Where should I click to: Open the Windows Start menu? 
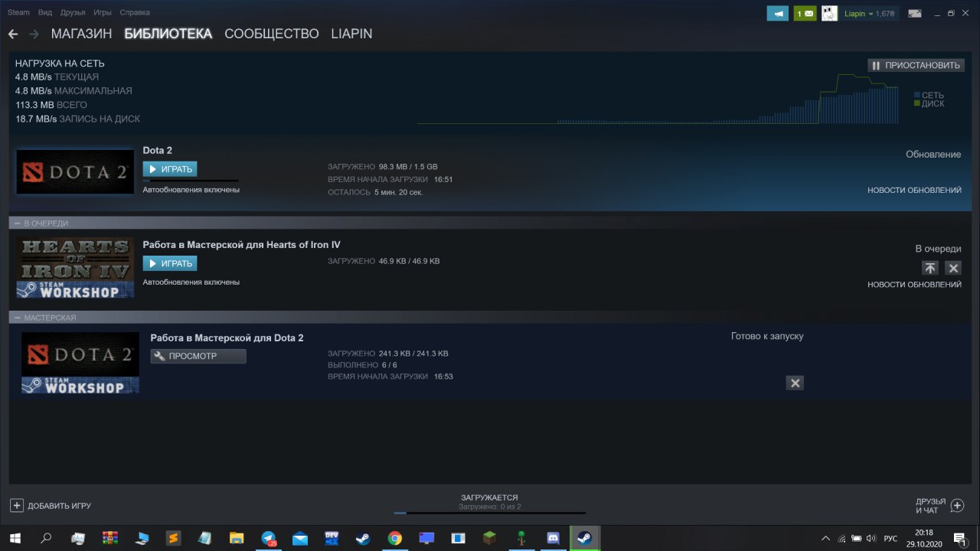(15, 538)
